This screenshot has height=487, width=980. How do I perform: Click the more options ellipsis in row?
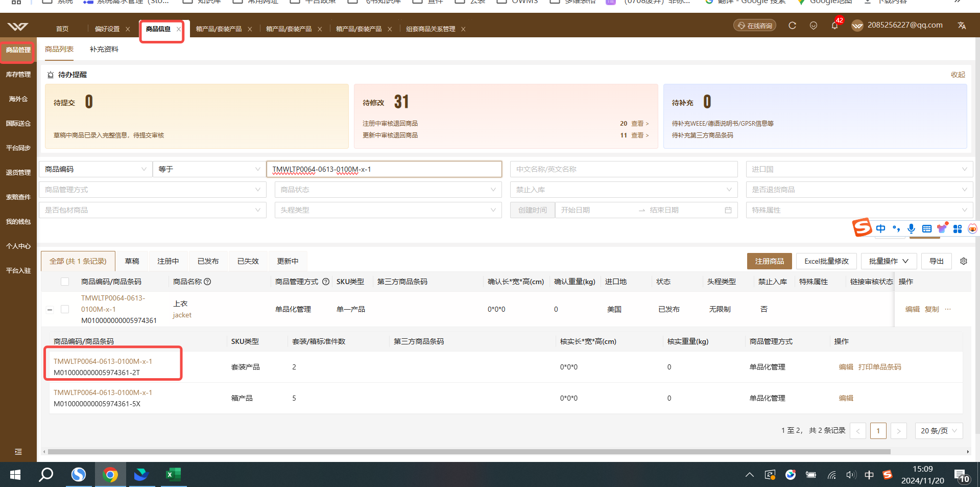[948, 309]
